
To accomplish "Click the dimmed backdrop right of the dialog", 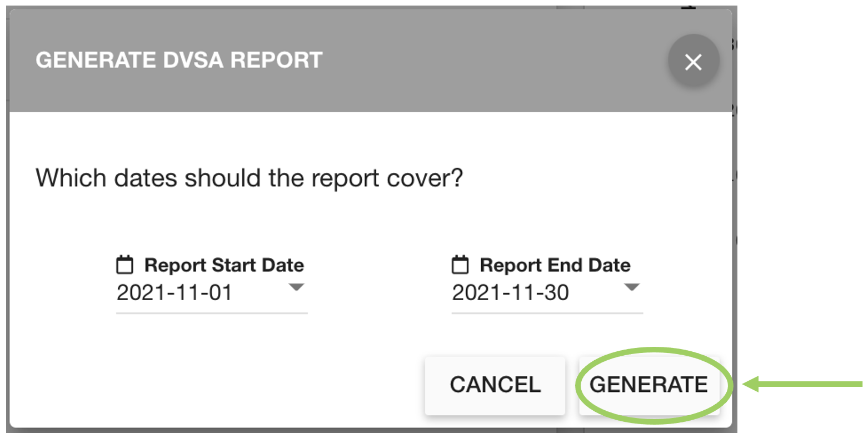I will pyautogui.click(x=735, y=222).
